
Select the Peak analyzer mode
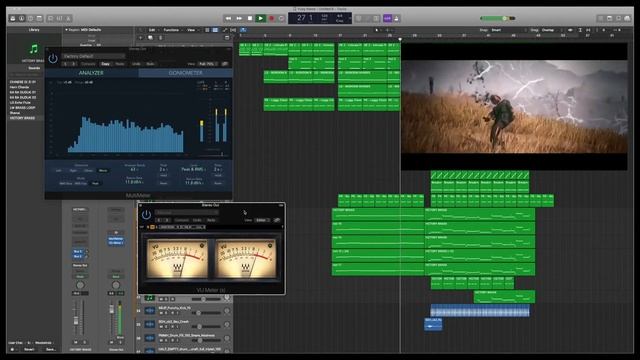96,183
